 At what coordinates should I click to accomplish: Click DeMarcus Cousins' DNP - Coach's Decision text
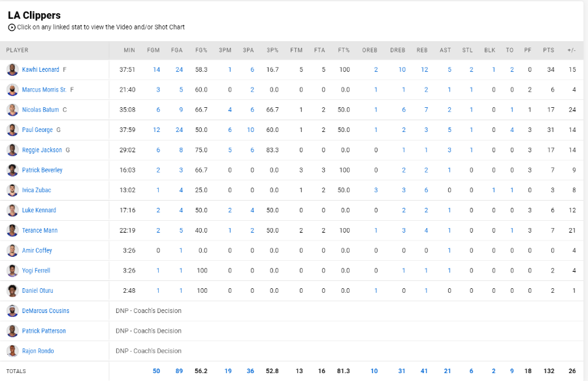148,310
